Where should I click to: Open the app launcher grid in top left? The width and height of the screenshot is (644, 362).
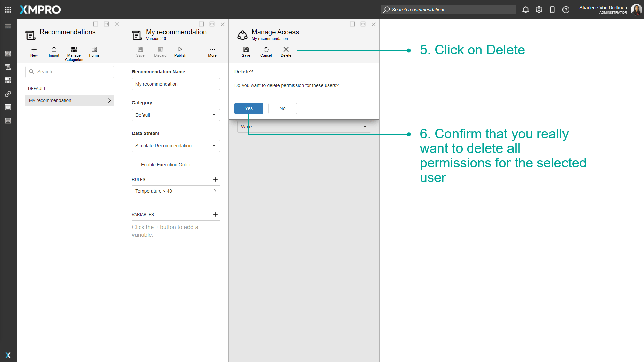coord(8,9)
